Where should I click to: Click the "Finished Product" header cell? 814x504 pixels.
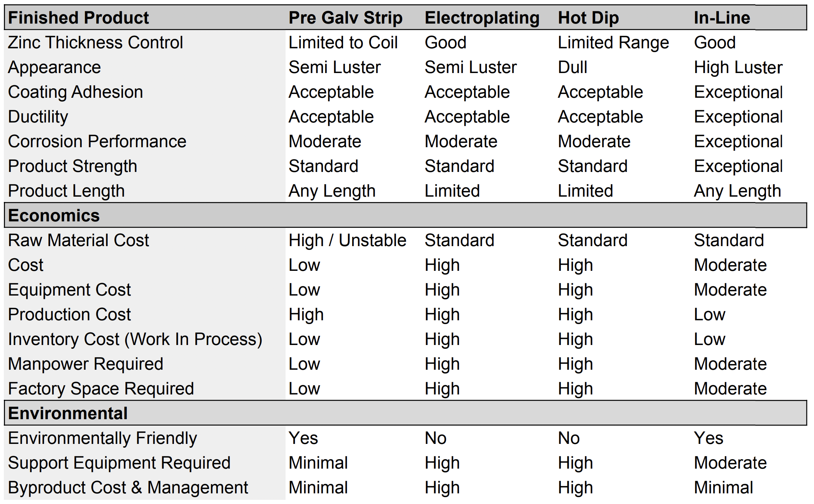point(78,18)
